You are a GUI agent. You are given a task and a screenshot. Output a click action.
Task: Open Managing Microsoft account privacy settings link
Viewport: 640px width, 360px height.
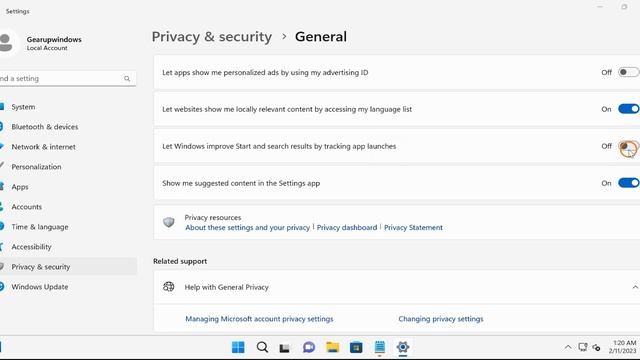[259, 319]
